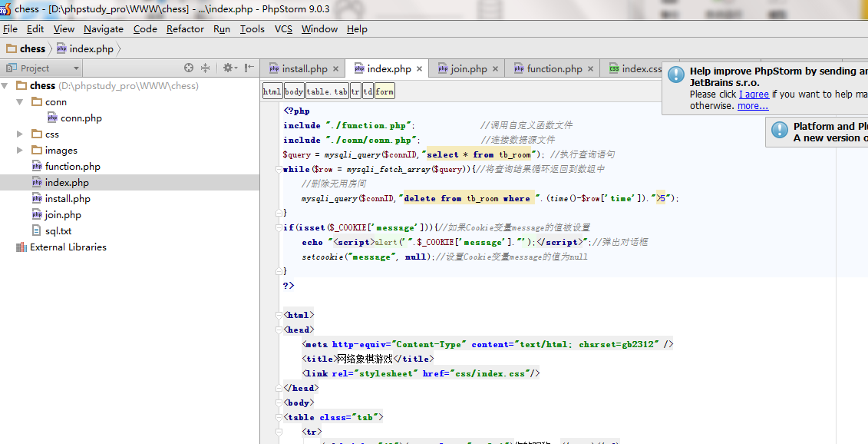The image size is (868, 444).
Task: Click the <title> line in the editor
Action: pyautogui.click(x=368, y=359)
